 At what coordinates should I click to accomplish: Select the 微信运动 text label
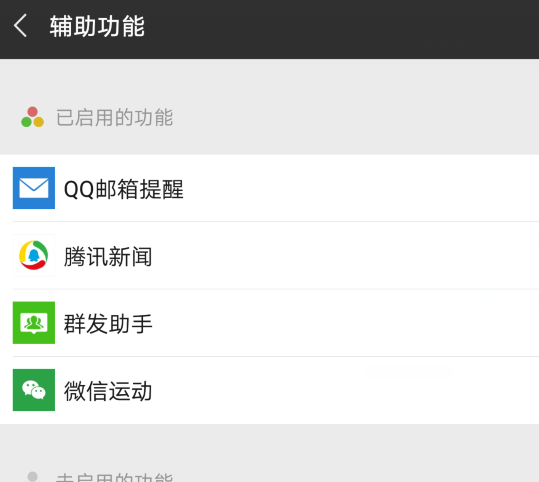click(x=108, y=391)
